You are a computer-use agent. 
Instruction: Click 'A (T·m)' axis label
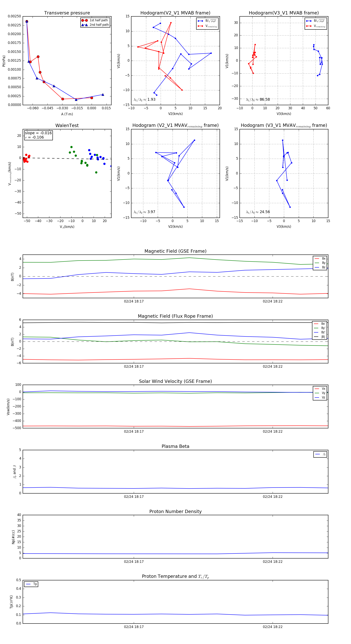click(67, 114)
